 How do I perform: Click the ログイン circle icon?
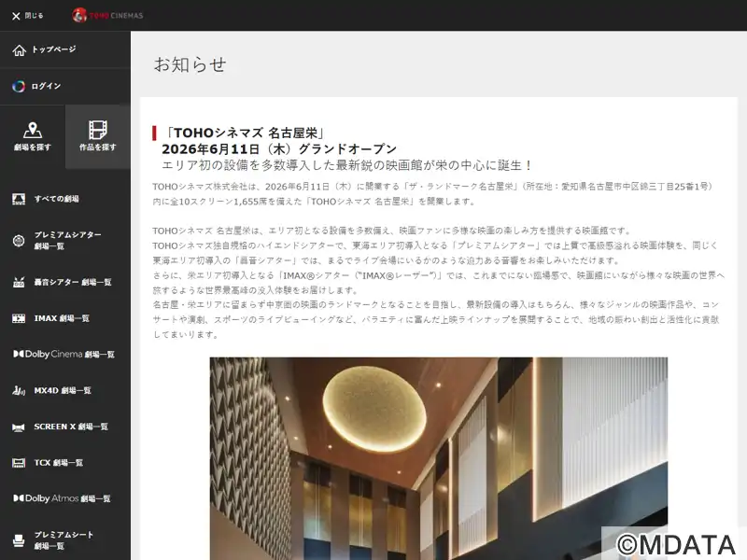click(x=19, y=87)
